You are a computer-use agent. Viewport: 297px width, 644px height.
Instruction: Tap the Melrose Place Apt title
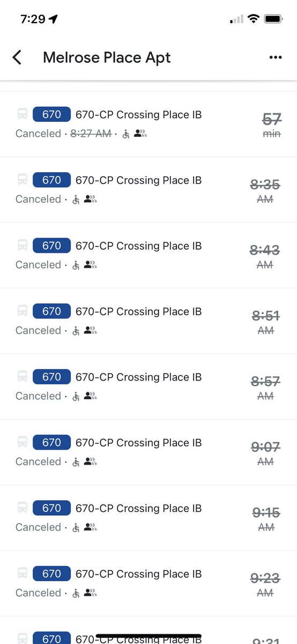[x=107, y=57]
